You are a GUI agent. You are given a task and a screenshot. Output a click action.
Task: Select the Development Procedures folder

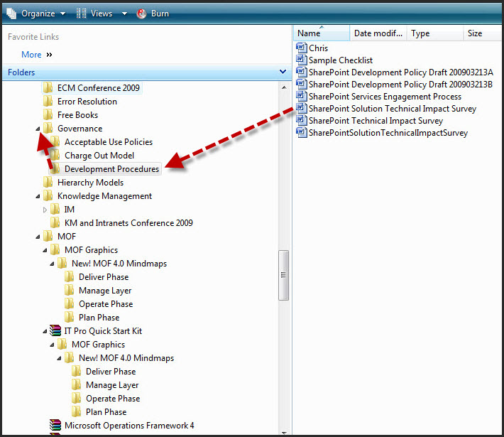point(111,169)
